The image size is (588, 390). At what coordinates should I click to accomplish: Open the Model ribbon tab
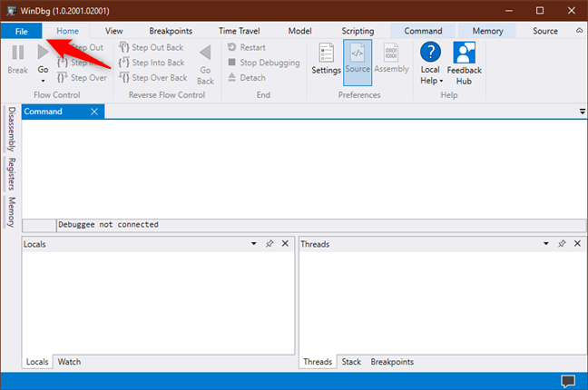(299, 31)
